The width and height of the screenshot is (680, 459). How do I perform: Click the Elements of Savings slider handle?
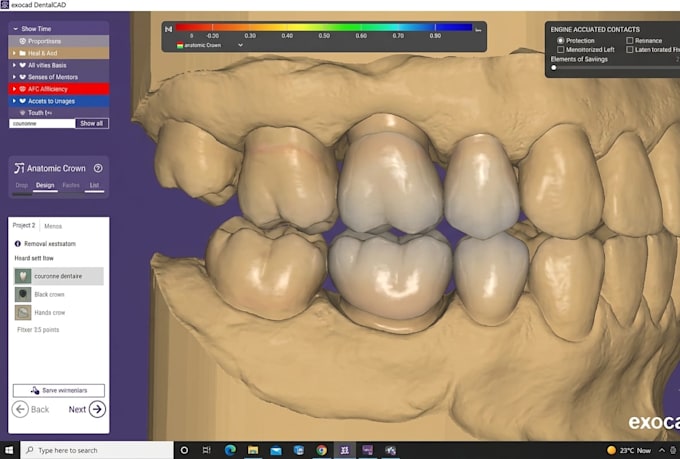(x=554, y=68)
